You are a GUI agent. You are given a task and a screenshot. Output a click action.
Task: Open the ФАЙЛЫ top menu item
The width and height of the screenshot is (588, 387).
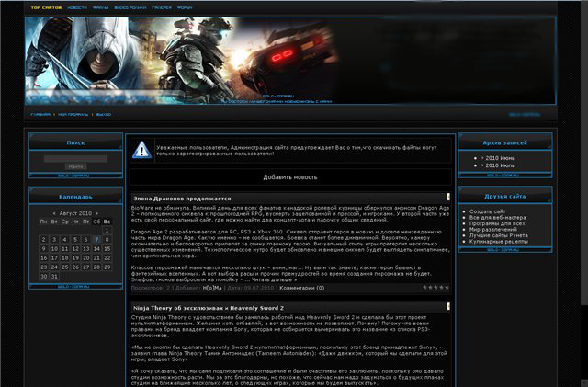point(100,7)
